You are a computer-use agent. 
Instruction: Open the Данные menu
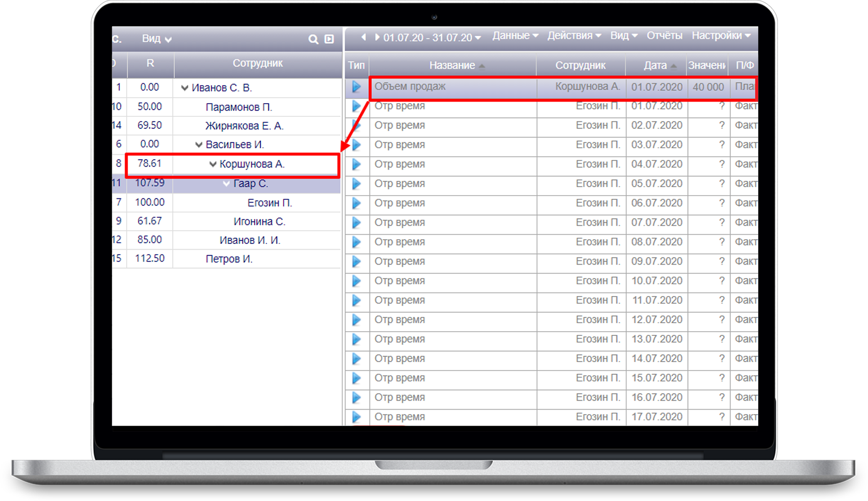click(515, 36)
